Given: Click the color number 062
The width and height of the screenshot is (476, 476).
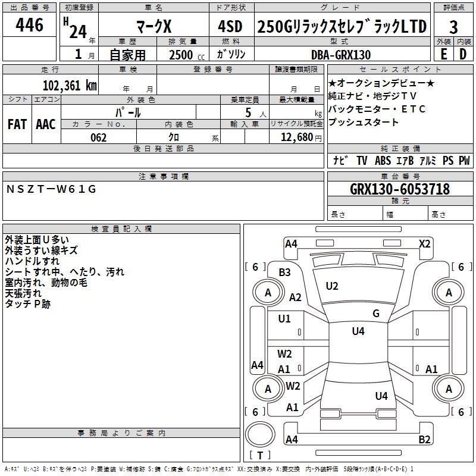Looking at the screenshot, I should pyautogui.click(x=99, y=137).
